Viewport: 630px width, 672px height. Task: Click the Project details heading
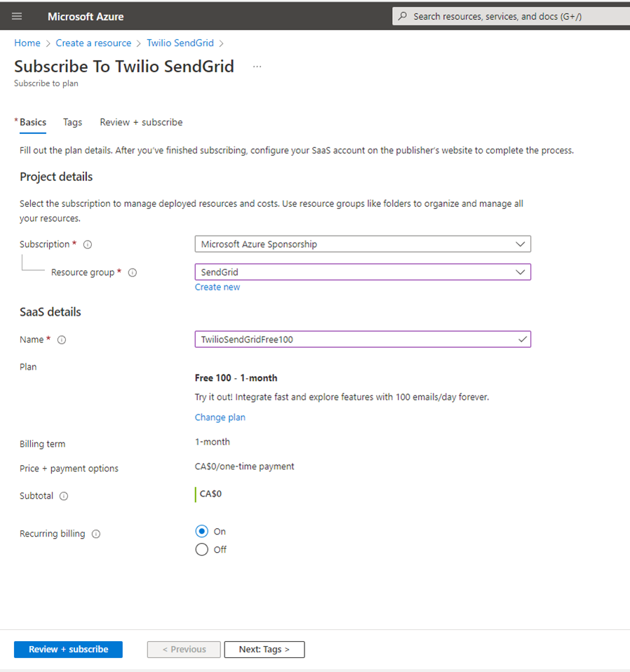56,177
